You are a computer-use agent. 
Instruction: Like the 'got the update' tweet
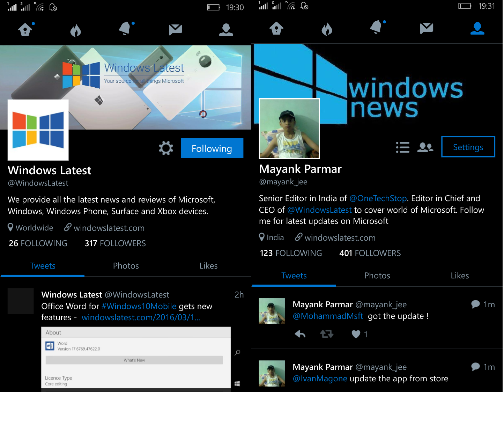(x=356, y=334)
